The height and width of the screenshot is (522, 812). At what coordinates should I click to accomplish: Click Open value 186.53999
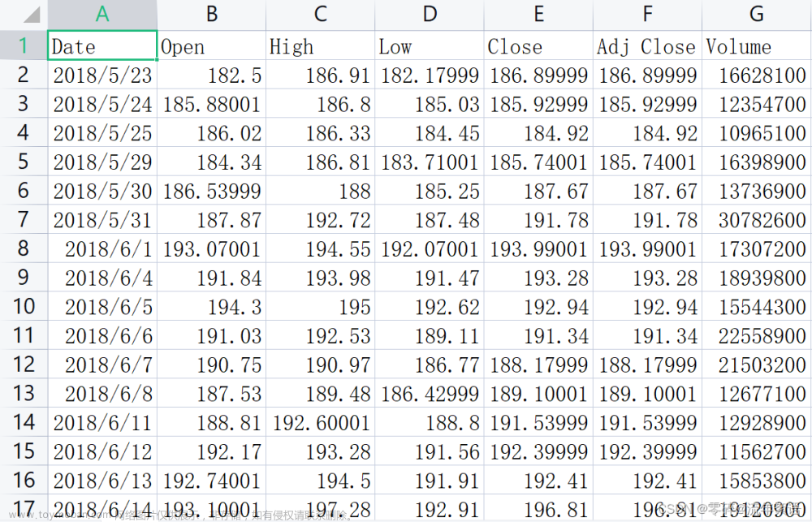pos(211,191)
